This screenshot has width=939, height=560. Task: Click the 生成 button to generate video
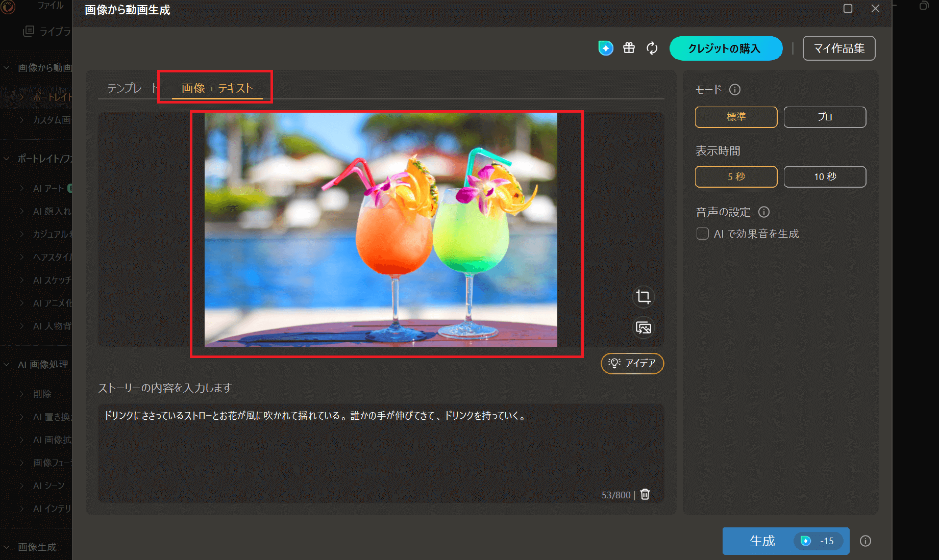[763, 541]
